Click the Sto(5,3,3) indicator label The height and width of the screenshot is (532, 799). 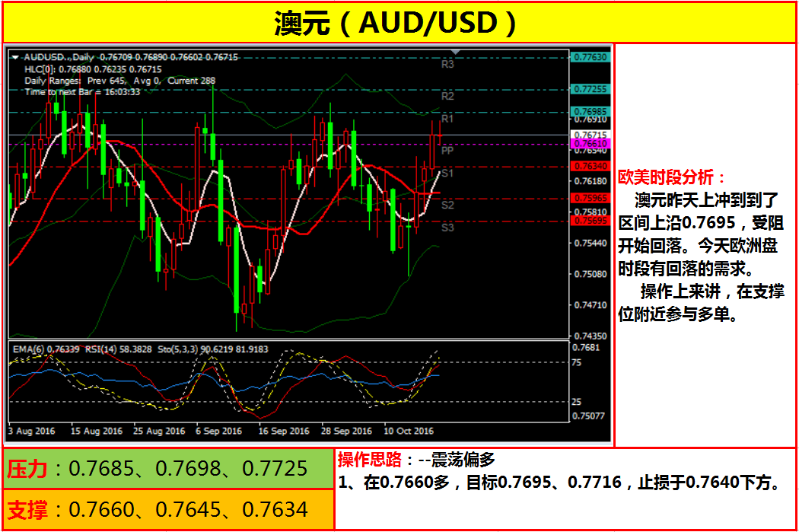(213, 349)
